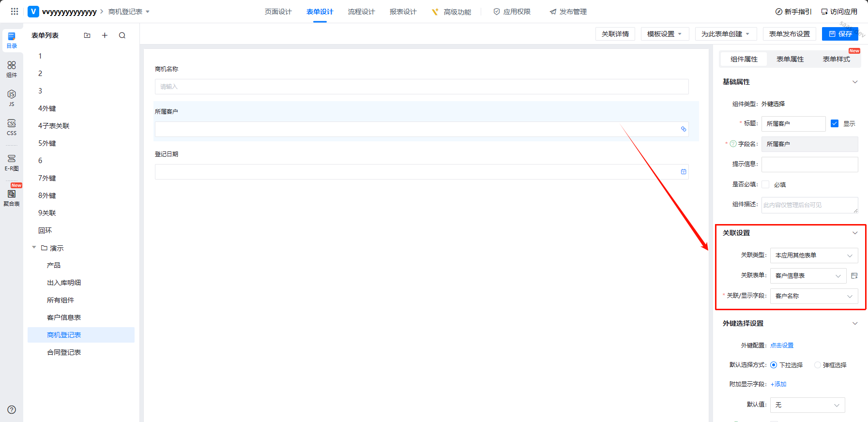The image size is (868, 422).
Task: Open the 关联/显示字段 dropdown
Action: point(814,296)
